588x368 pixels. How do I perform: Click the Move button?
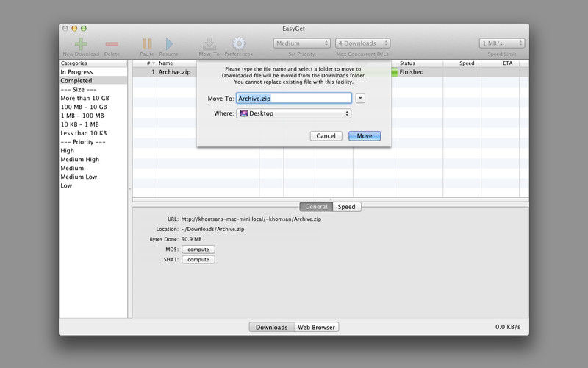tap(365, 136)
